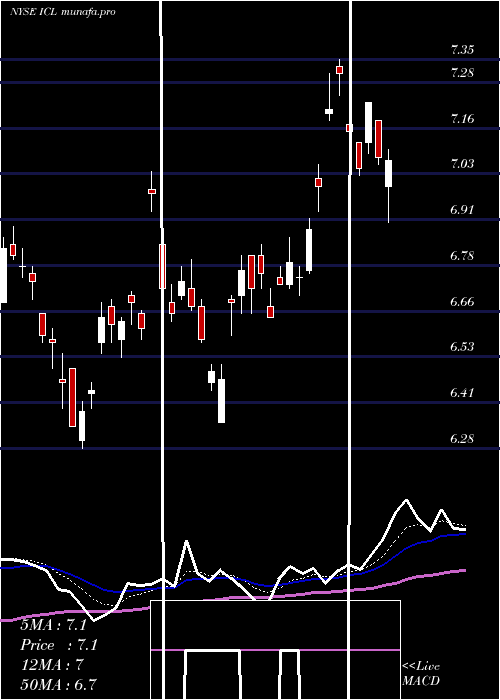Image resolution: width=500 pixels, height=700 pixels.
Task: Click the 7.28 price level label
Action: (462, 73)
